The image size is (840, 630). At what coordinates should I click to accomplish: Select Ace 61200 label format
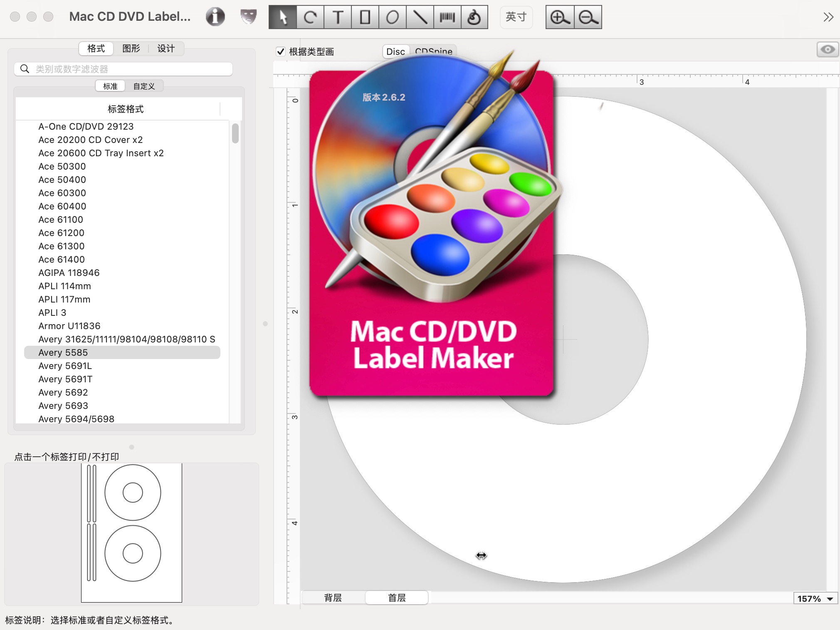coord(122,233)
